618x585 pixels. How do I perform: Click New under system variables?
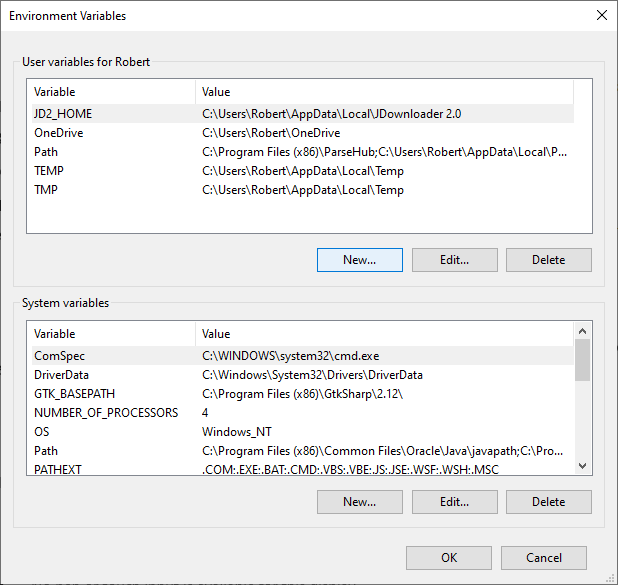pyautogui.click(x=360, y=502)
